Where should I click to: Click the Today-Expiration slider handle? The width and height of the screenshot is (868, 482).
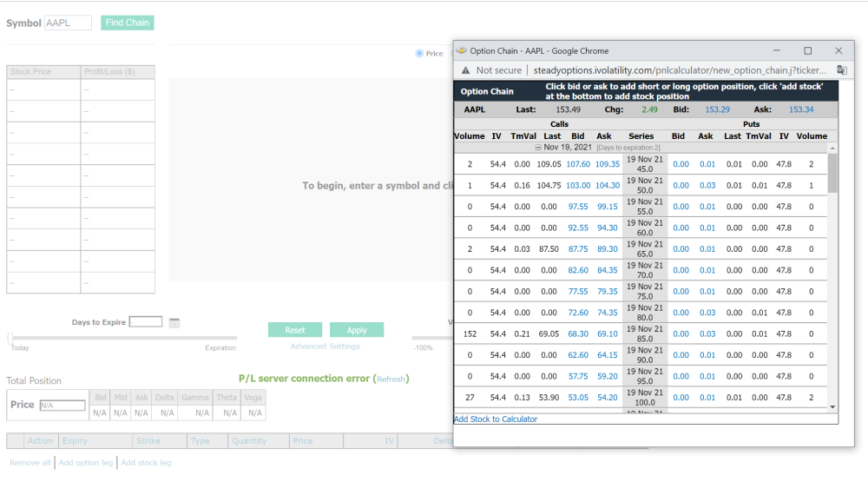coord(10,338)
